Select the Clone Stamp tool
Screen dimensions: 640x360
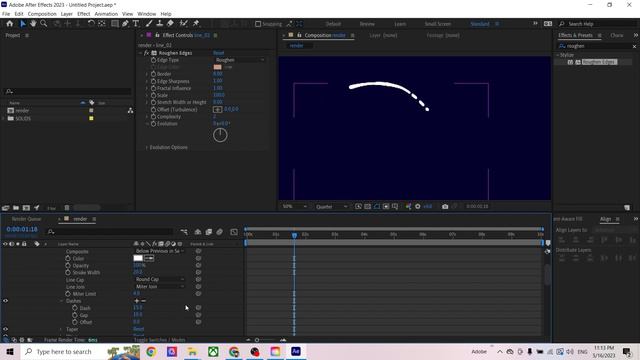(160, 24)
